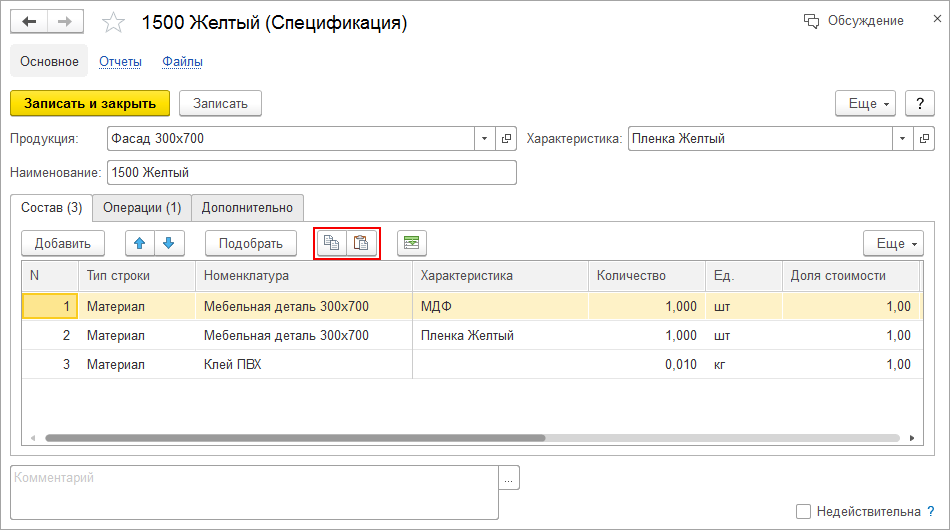Image resolution: width=950 pixels, height=530 pixels.
Task: Switch to the Операции (1) tab
Action: [141, 208]
